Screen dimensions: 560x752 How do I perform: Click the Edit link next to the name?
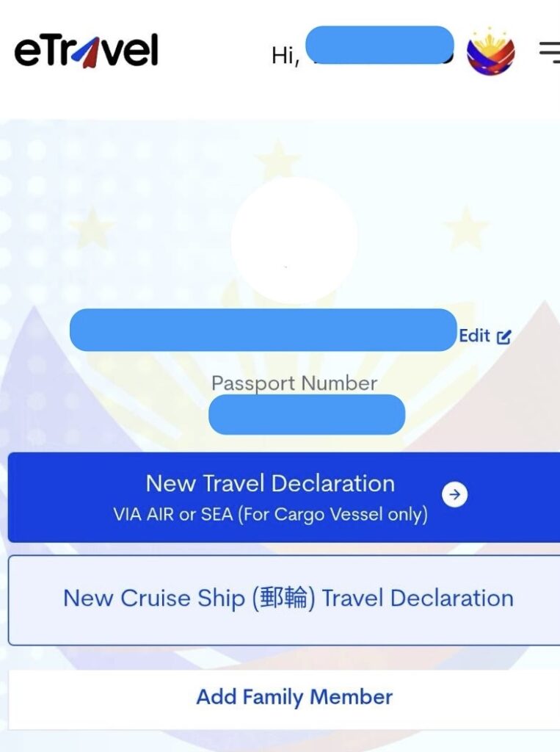(x=474, y=336)
